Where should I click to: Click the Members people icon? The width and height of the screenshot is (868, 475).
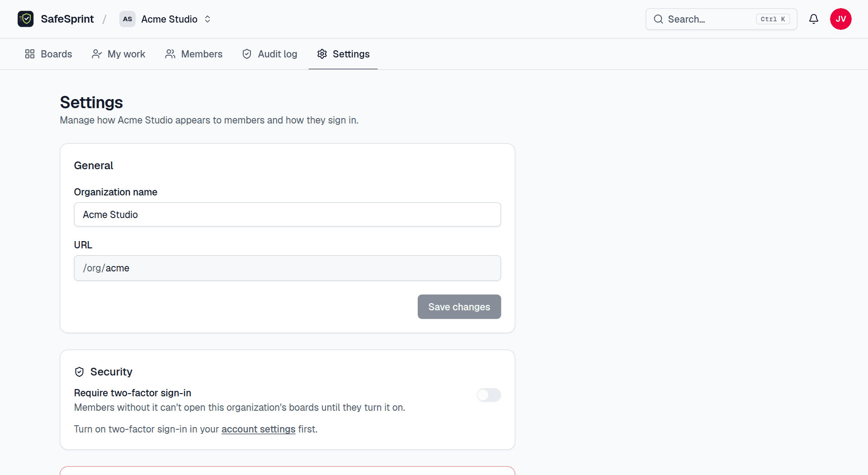click(170, 54)
